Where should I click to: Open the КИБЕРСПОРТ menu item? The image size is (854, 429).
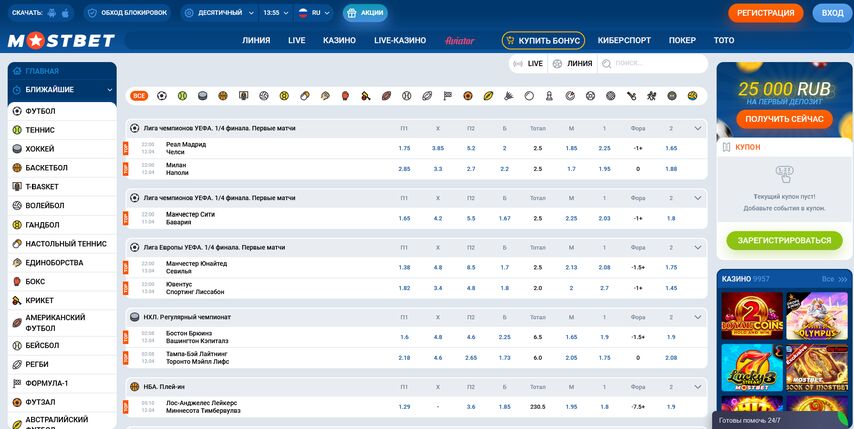click(x=624, y=40)
